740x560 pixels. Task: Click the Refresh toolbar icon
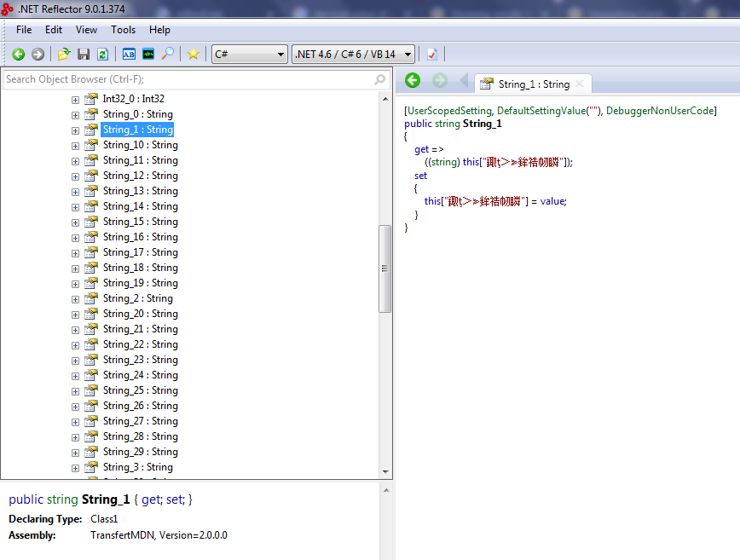(x=102, y=55)
